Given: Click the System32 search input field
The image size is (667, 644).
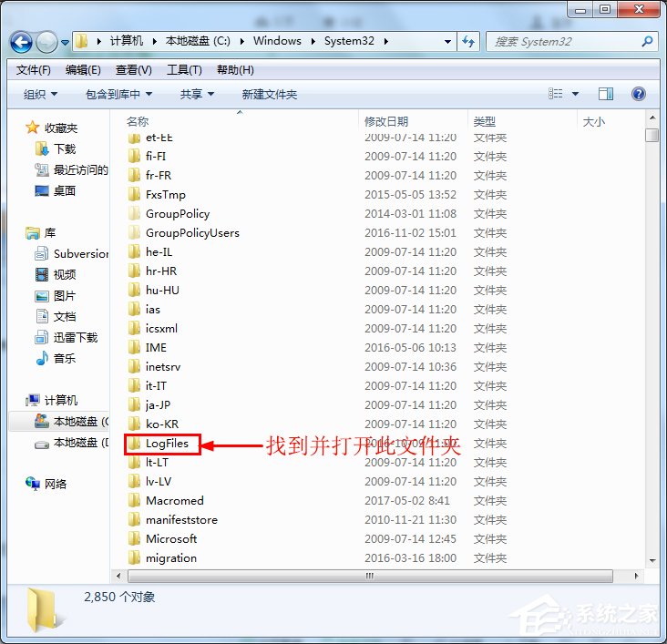Looking at the screenshot, I should [x=565, y=42].
